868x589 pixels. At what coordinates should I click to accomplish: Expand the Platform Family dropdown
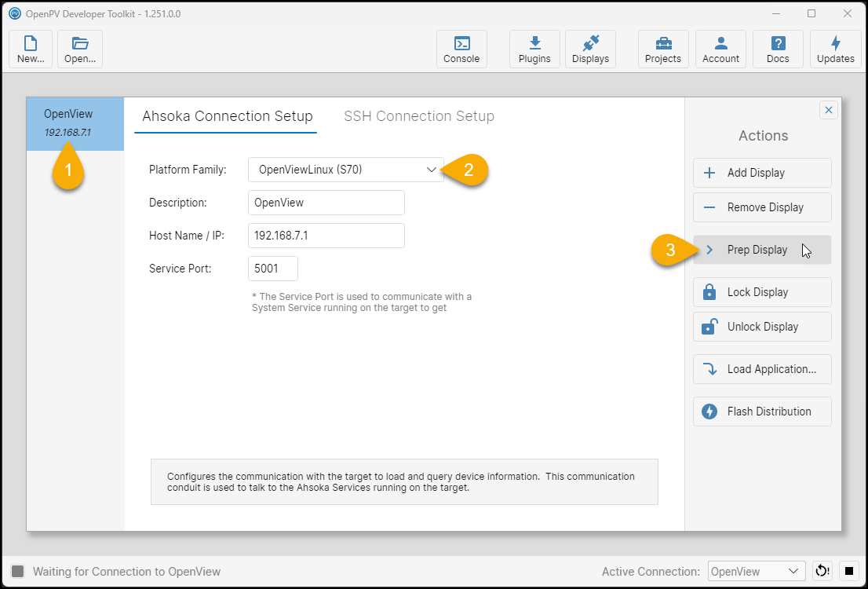[x=346, y=170]
